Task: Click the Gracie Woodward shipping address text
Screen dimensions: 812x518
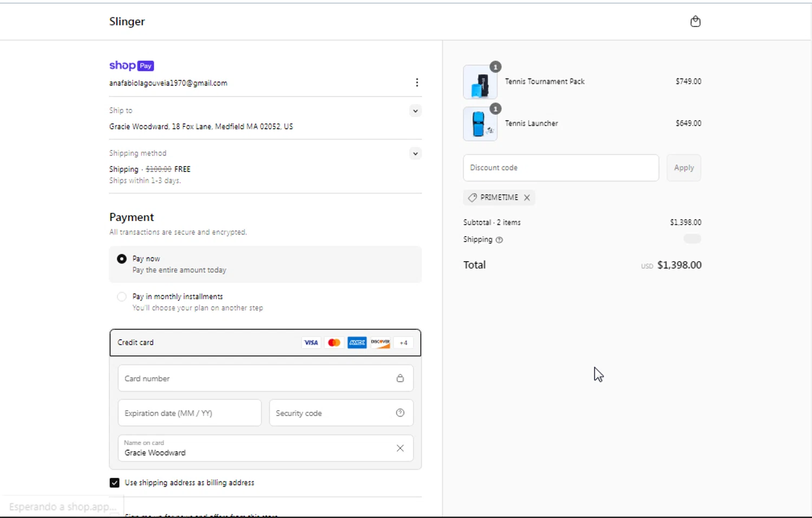Action: [x=201, y=127]
